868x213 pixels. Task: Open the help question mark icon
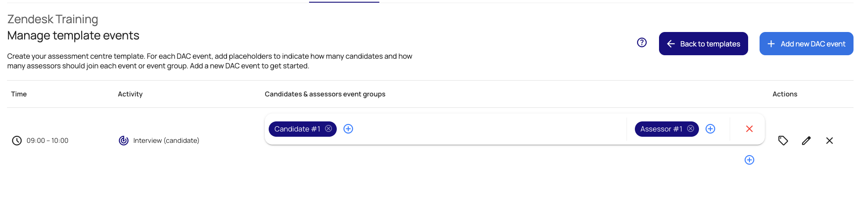click(x=641, y=43)
